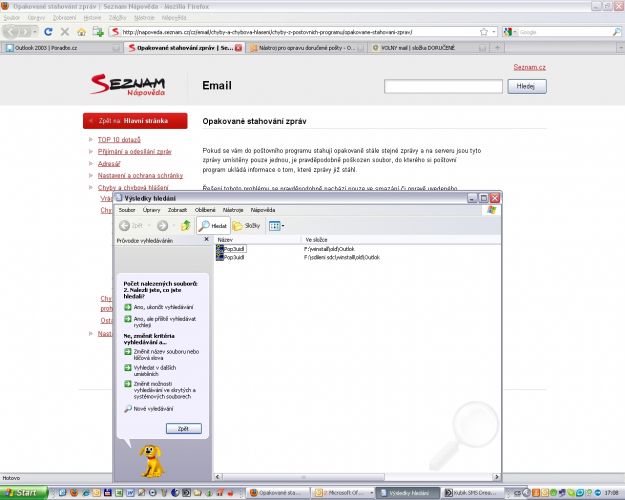Click the Firefox stop loading icon

pyautogui.click(x=65, y=31)
